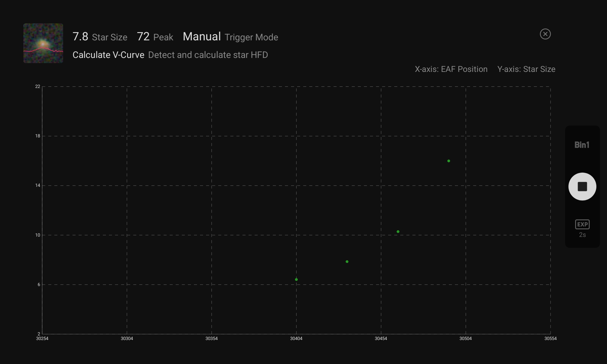Click the Detect and calculate star HFD text
This screenshot has width=607, height=364.
(x=208, y=55)
